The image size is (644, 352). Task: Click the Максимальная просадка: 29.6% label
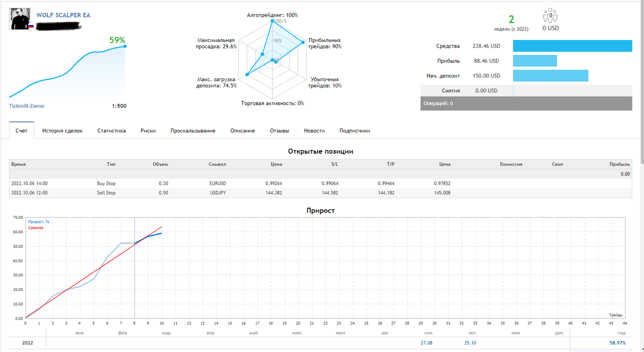[217, 43]
